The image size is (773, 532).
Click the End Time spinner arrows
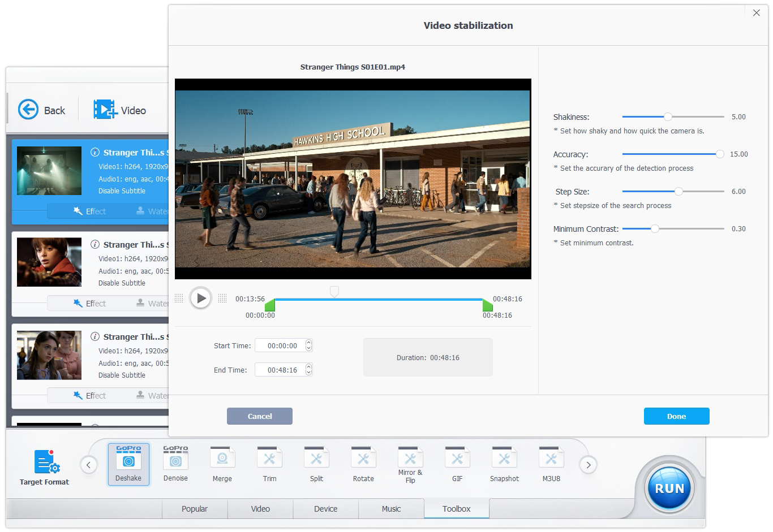click(308, 370)
